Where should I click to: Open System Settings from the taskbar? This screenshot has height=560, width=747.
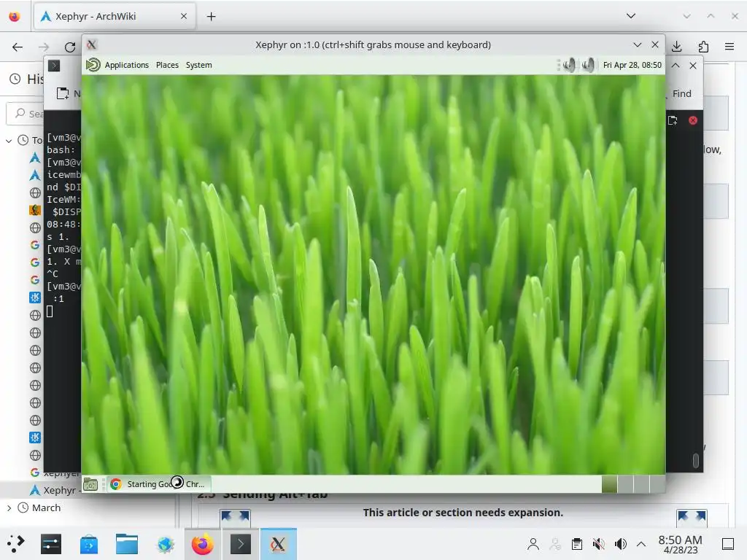(51, 544)
